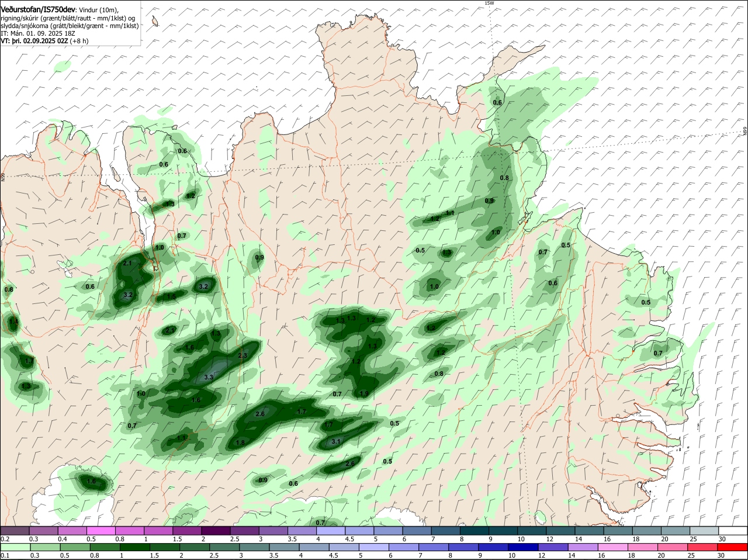
Task: Click the 1.9 precipitation value on the map
Action: tap(364, 393)
